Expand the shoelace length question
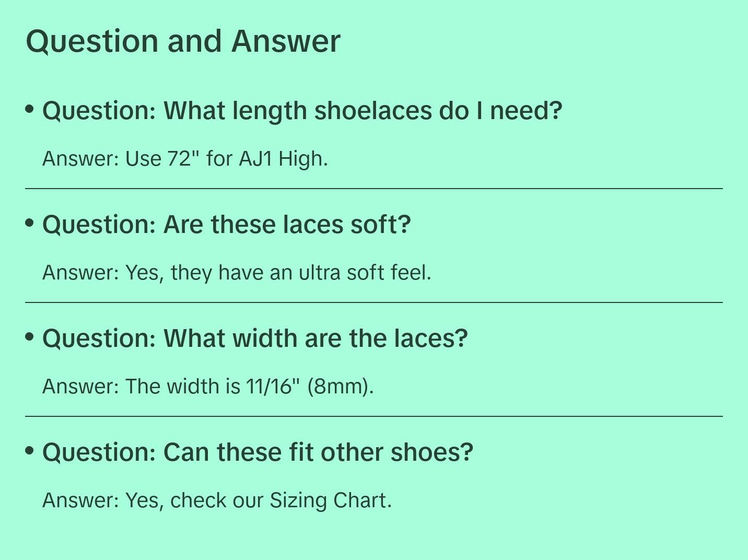The height and width of the screenshot is (560, 748). tap(302, 111)
